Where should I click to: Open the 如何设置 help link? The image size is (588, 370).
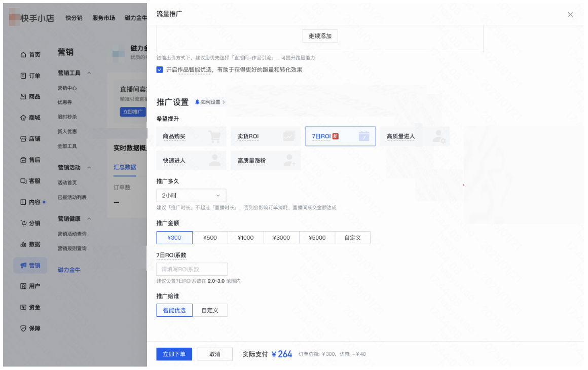pyautogui.click(x=210, y=101)
